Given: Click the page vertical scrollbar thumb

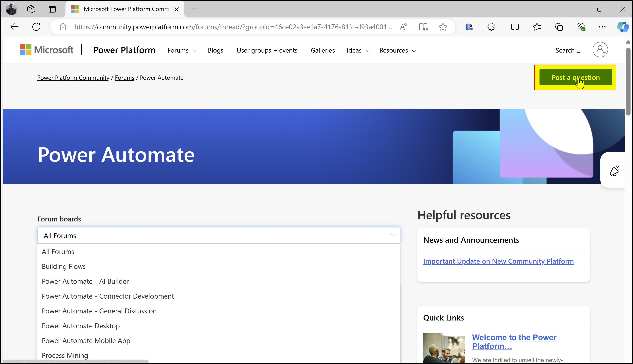Looking at the screenshot, I should coord(628,81).
